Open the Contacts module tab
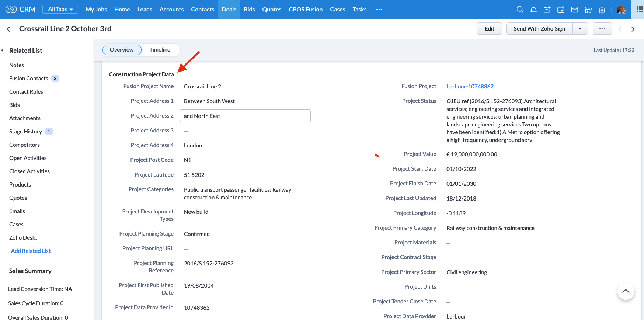Image resolution: width=644 pixels, height=320 pixels. [x=203, y=10]
